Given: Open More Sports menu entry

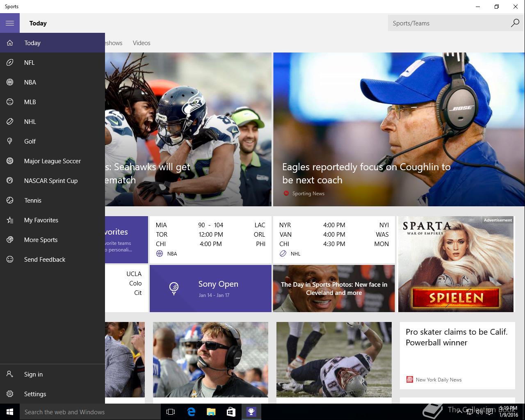Looking at the screenshot, I should tap(52, 240).
